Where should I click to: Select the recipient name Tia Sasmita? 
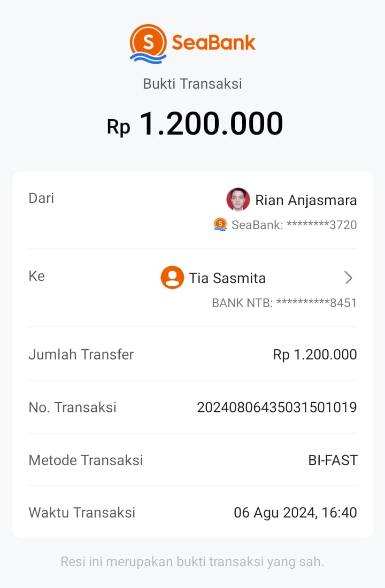click(x=227, y=278)
